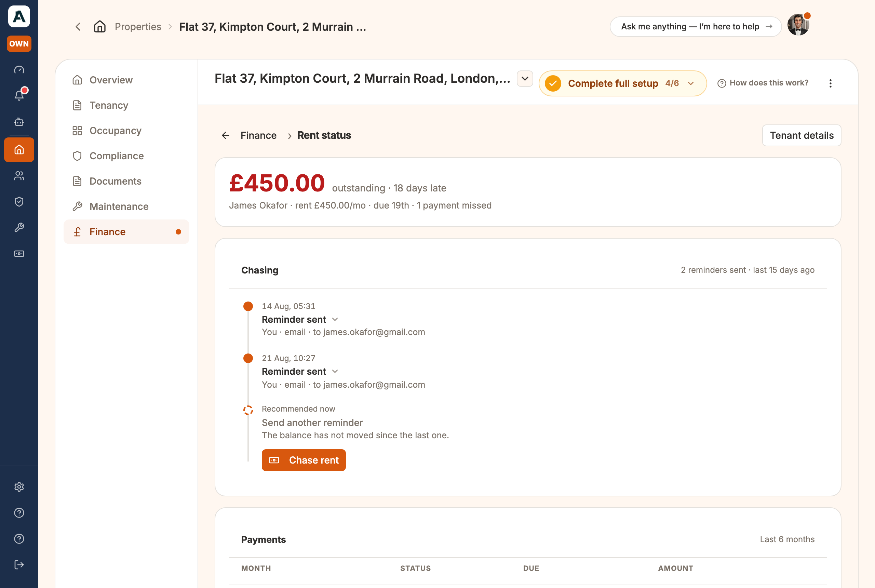Click the Send another reminder text
The width and height of the screenshot is (875, 588).
312,423
